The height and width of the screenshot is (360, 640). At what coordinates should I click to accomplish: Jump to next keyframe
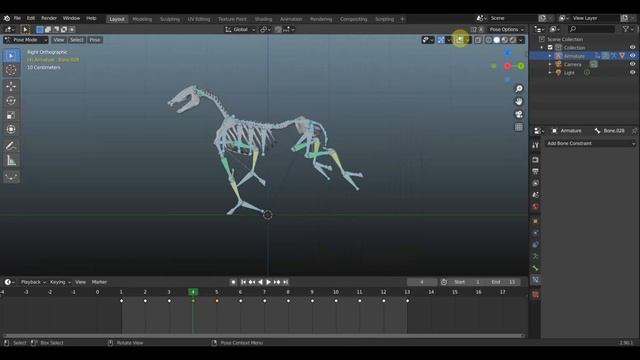(277, 282)
